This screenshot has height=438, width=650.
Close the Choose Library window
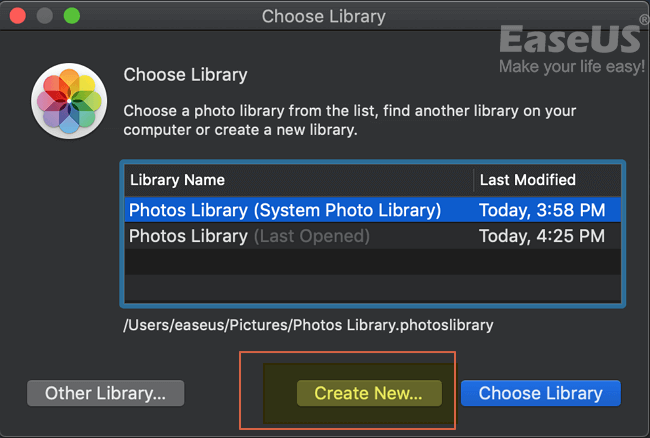(x=20, y=17)
